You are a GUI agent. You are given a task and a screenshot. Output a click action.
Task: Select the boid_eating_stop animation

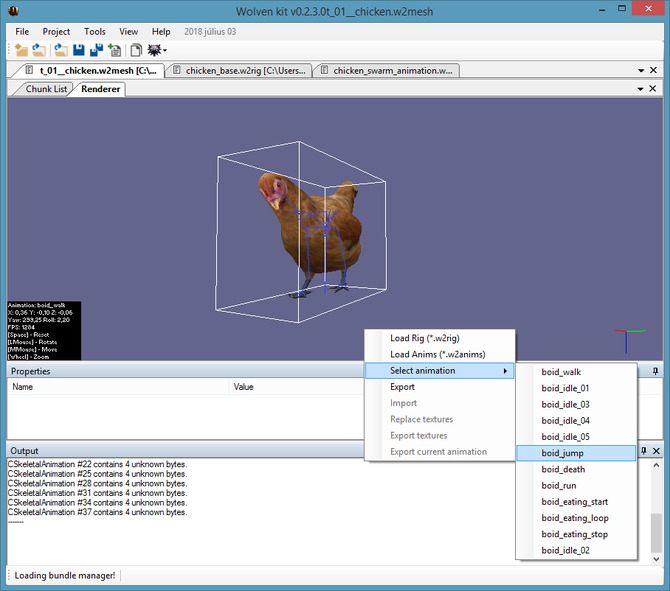click(x=576, y=534)
